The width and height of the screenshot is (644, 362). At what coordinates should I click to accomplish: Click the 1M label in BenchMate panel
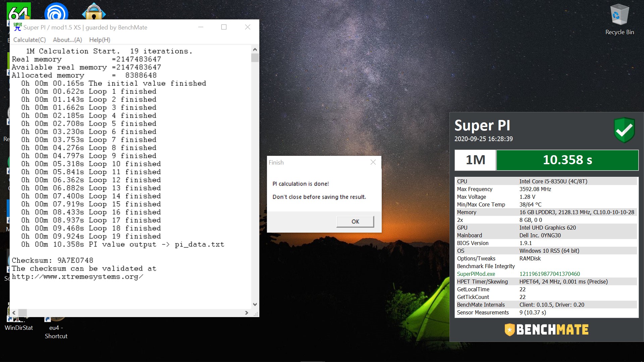pos(475,160)
